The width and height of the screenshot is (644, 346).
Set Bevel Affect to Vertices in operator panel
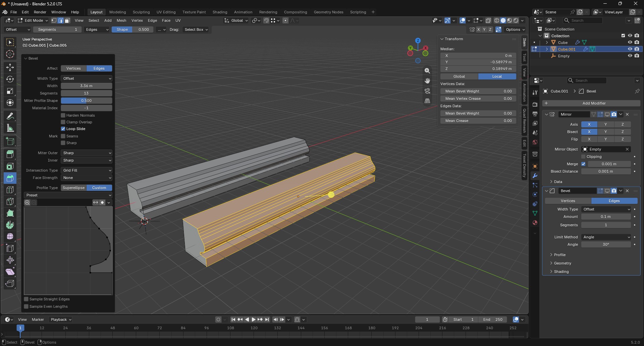click(x=73, y=68)
